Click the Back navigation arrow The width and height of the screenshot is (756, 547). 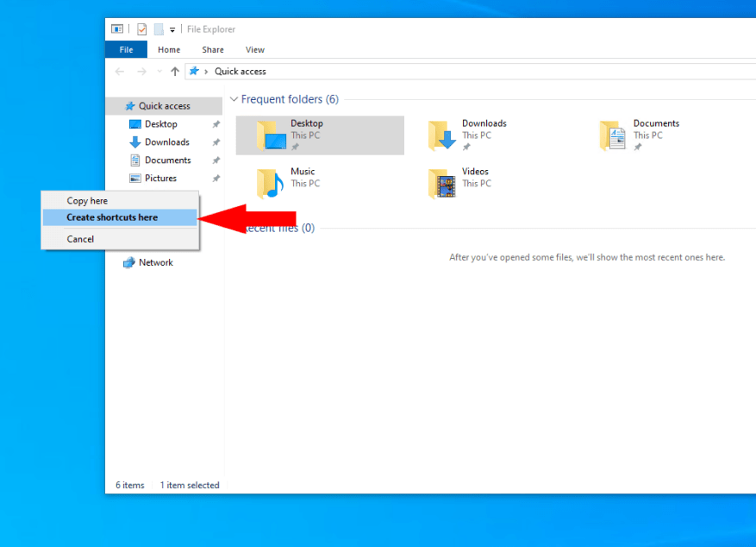[119, 71]
